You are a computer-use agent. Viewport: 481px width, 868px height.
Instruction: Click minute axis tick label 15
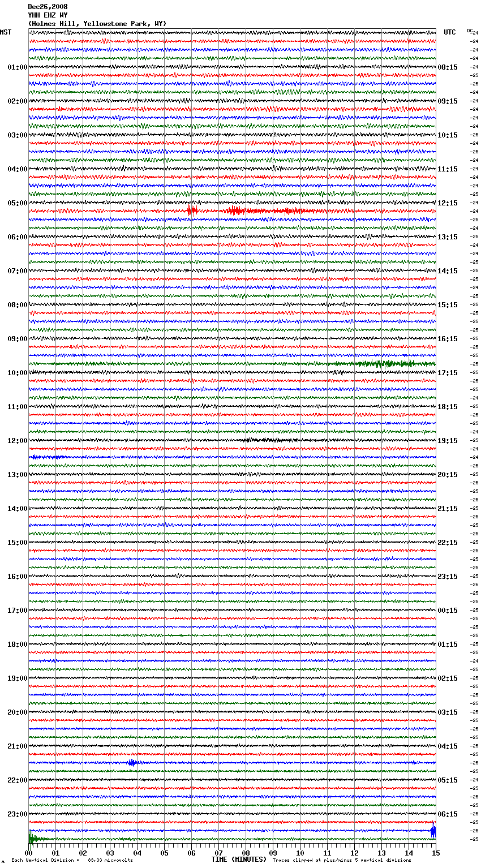click(x=436, y=853)
